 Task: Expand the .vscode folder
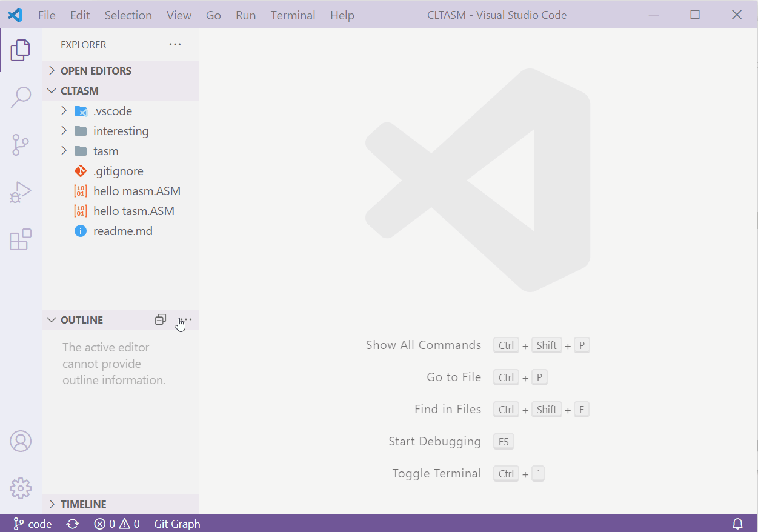(x=121, y=111)
